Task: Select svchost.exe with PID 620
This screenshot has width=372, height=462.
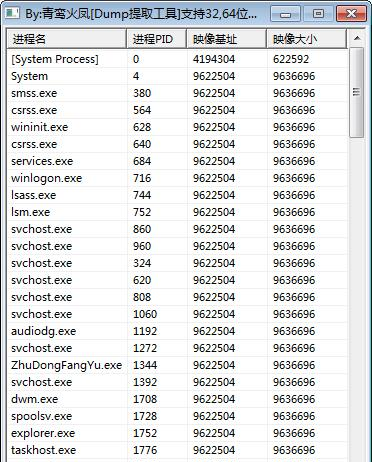Action: [177, 280]
